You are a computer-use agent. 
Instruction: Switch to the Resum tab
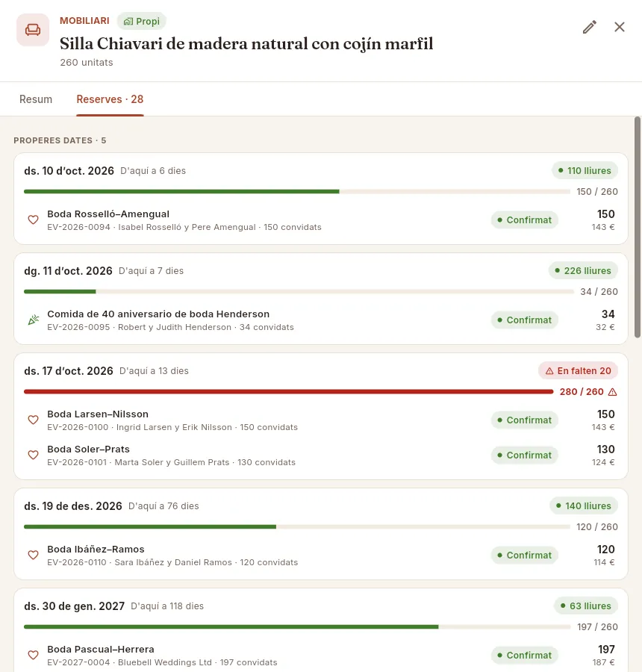pos(36,99)
